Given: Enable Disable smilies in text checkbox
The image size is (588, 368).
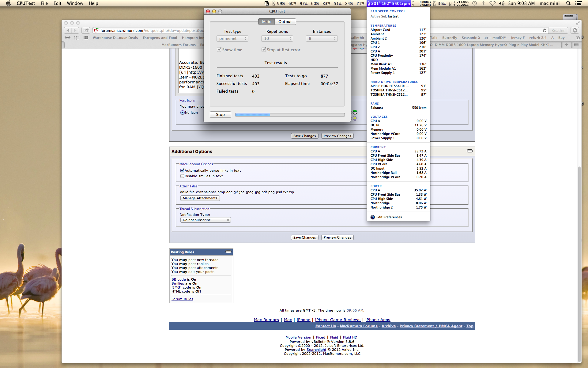Looking at the screenshot, I should click(182, 176).
